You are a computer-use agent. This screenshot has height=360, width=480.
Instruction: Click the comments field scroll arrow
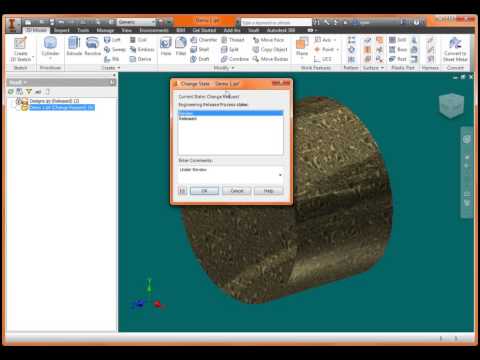280,175
